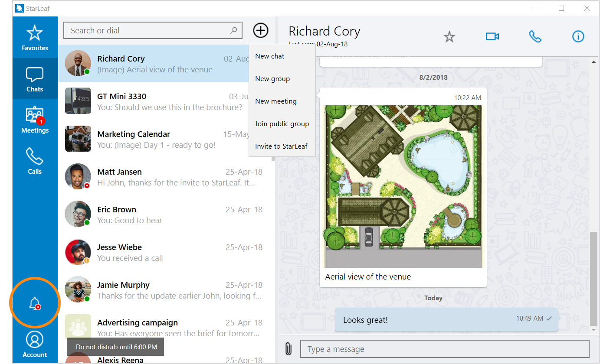Start a video call with Richard Cory

click(492, 37)
